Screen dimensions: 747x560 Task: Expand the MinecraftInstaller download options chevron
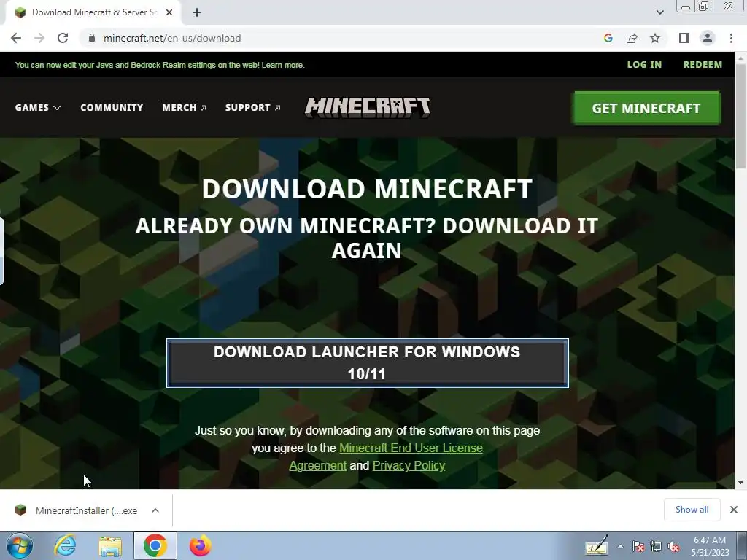[x=155, y=510]
